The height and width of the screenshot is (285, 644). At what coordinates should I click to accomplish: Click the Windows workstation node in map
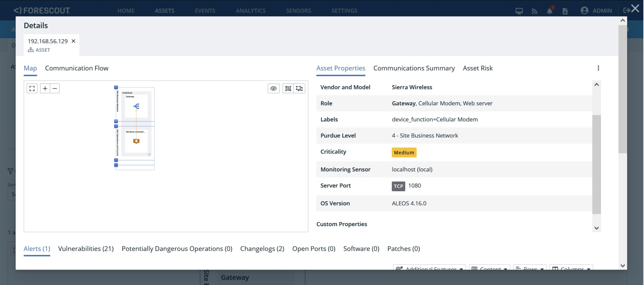(136, 141)
